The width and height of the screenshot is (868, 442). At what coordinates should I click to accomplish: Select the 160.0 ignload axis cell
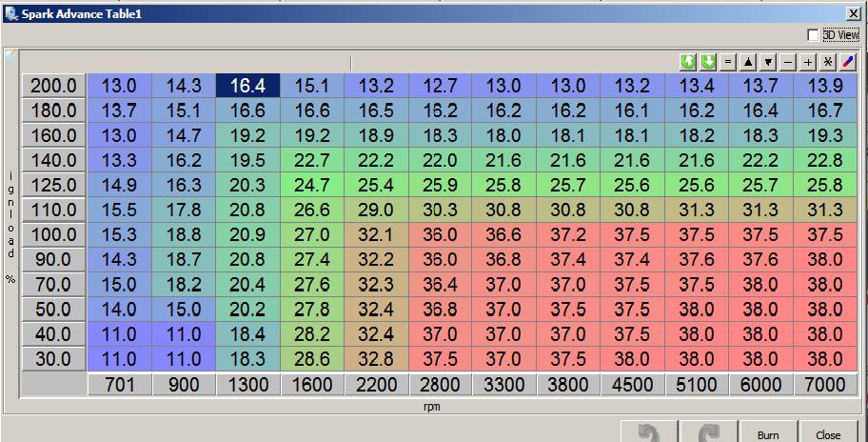coord(53,135)
